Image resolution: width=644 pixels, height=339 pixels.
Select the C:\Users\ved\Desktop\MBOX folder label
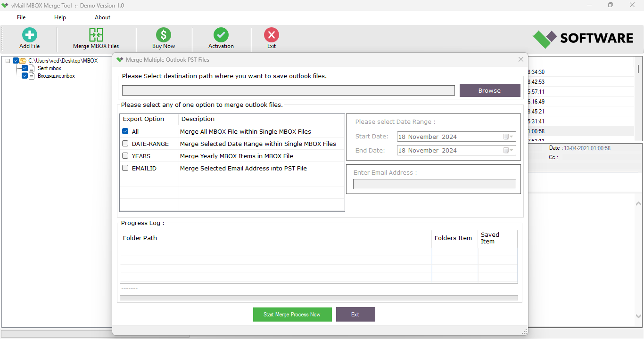click(x=63, y=61)
